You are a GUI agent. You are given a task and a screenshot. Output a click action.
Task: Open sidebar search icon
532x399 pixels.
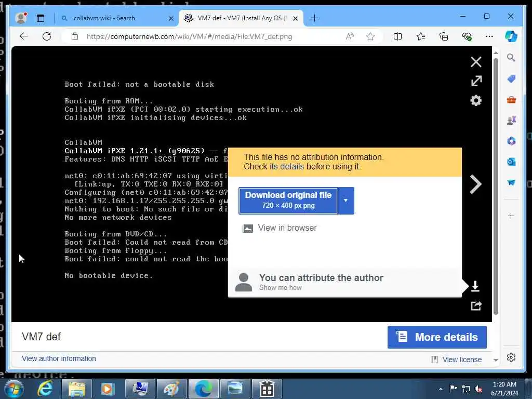click(x=511, y=58)
